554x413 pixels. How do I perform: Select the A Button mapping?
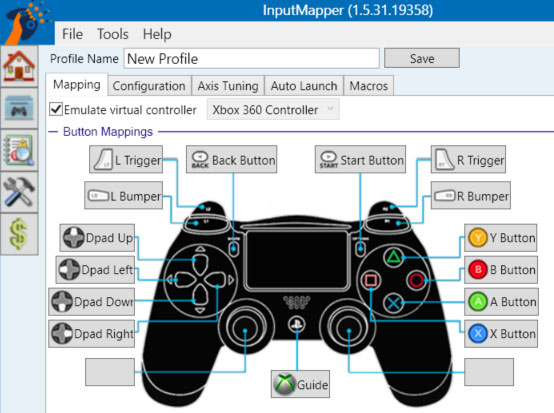pyautogui.click(x=501, y=302)
